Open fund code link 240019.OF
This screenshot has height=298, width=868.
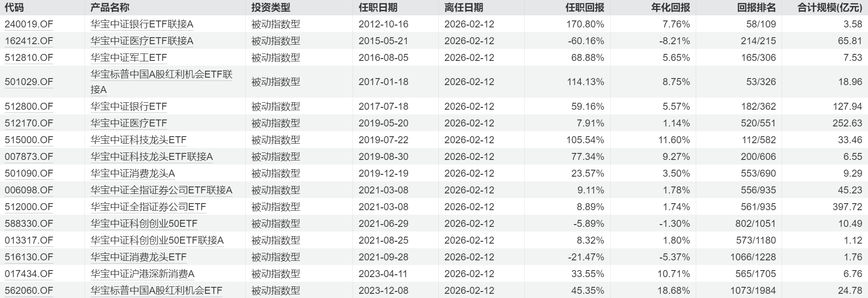[29, 24]
